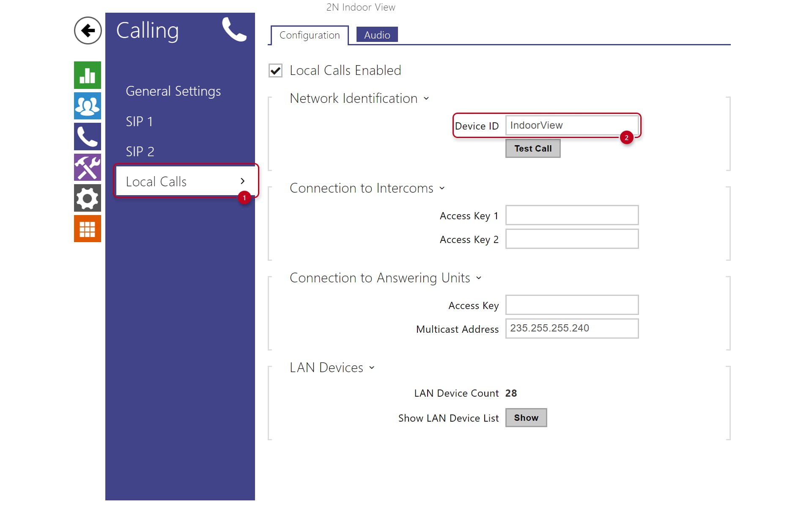The width and height of the screenshot is (812, 508).
Task: Click the 2N Indoor View title text
Action: pos(361,7)
